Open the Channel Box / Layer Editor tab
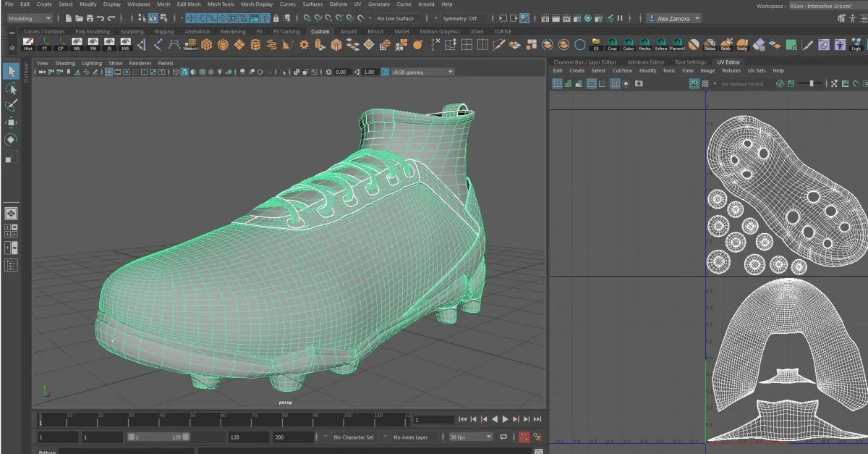The image size is (868, 454). pos(585,62)
